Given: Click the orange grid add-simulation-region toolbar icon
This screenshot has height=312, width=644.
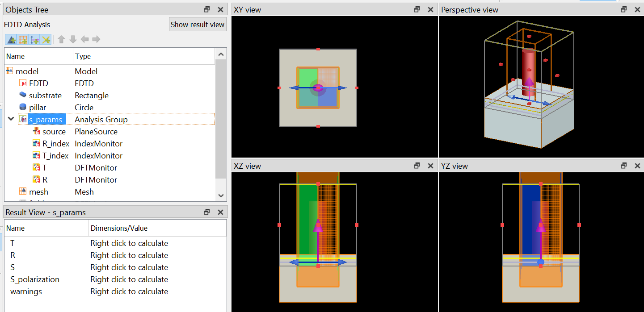Looking at the screenshot, I should click(23, 39).
